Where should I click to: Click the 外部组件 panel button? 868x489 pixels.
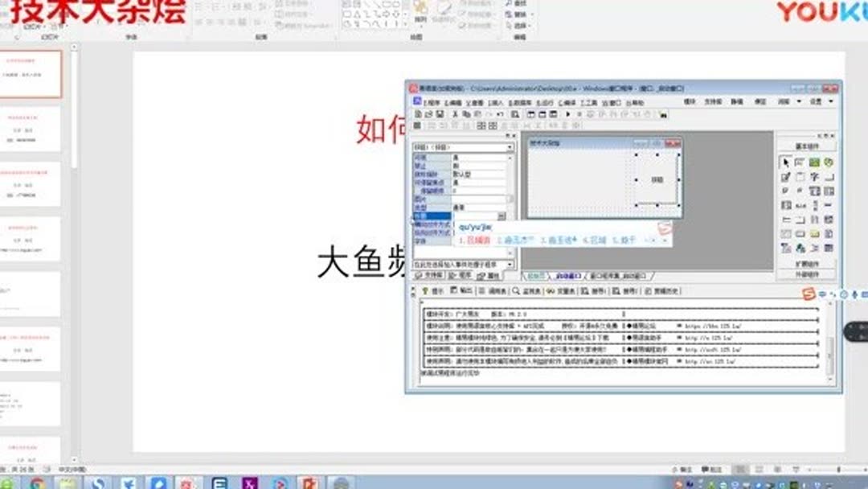click(806, 274)
